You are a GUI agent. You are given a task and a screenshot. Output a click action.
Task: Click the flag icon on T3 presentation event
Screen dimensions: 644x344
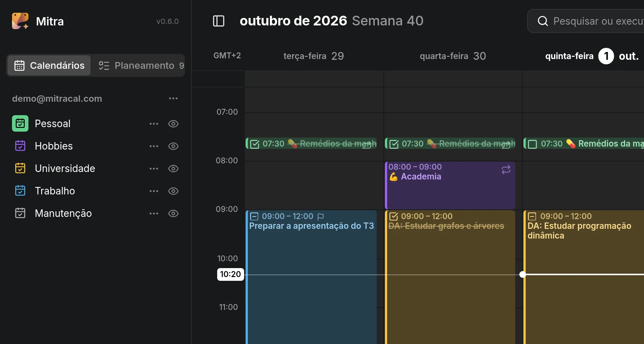pos(321,216)
